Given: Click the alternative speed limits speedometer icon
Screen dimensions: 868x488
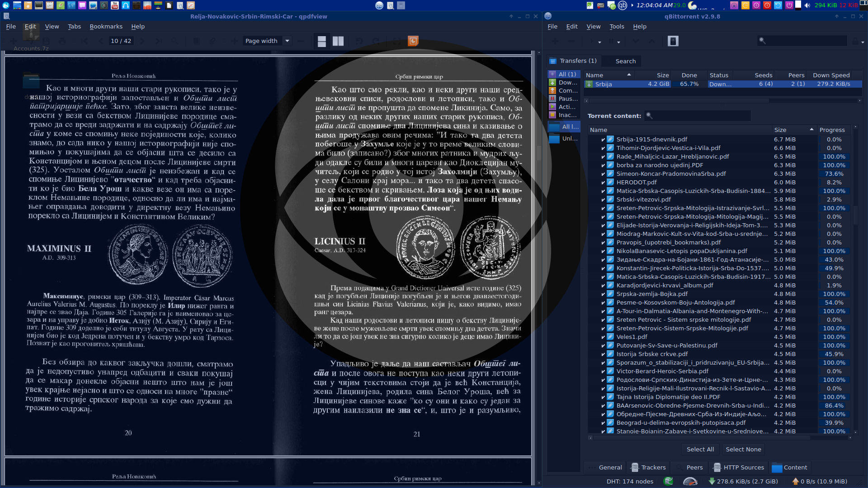Looking at the screenshot, I should (x=690, y=481).
